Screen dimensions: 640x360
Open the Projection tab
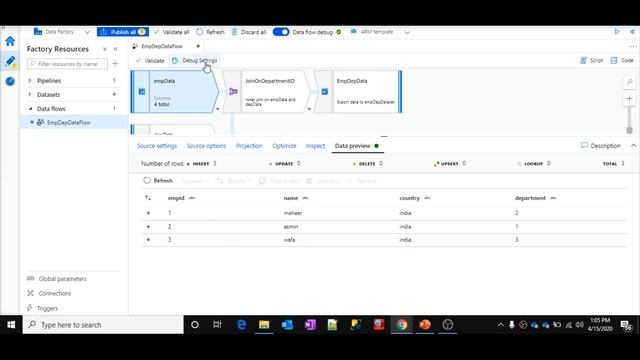(249, 146)
